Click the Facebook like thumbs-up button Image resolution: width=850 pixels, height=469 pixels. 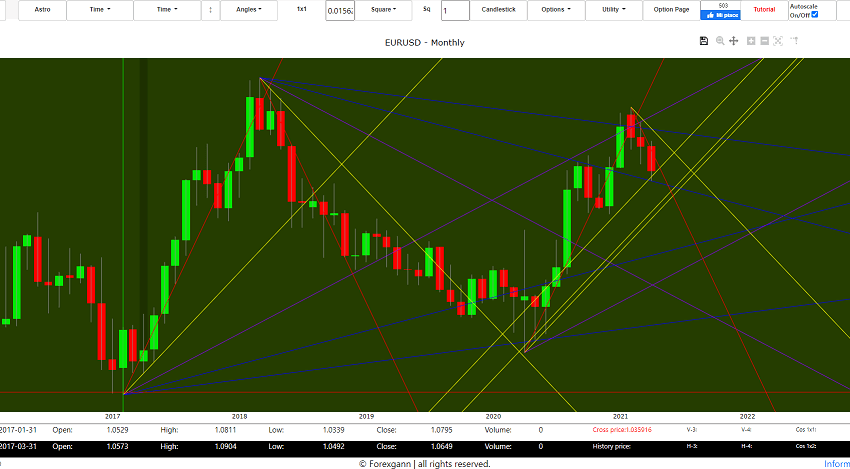pyautogui.click(x=720, y=15)
